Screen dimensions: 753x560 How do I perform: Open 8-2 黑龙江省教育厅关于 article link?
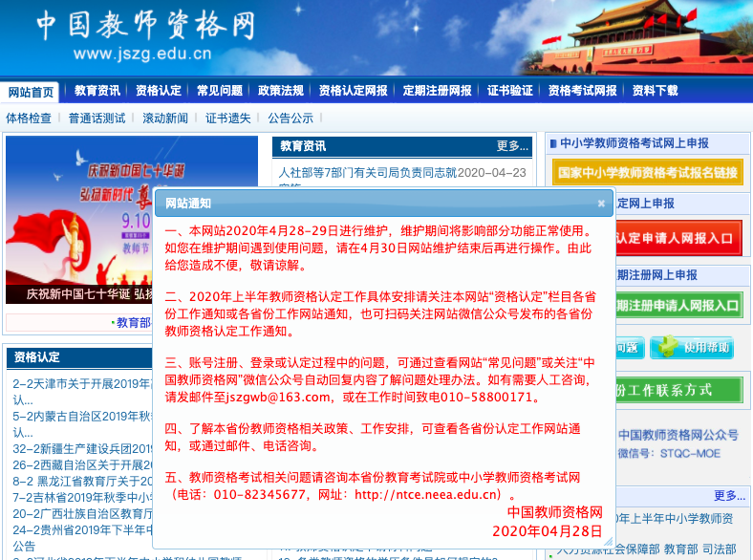point(82,482)
